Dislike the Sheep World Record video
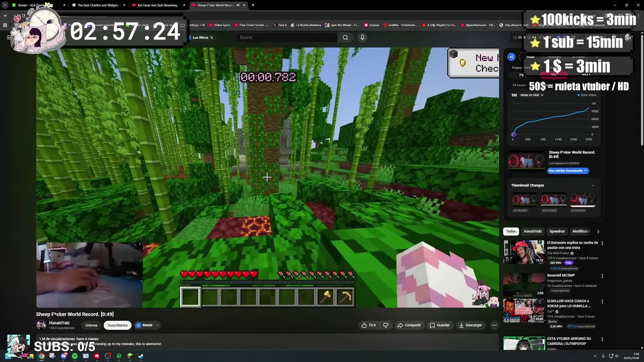 386,325
